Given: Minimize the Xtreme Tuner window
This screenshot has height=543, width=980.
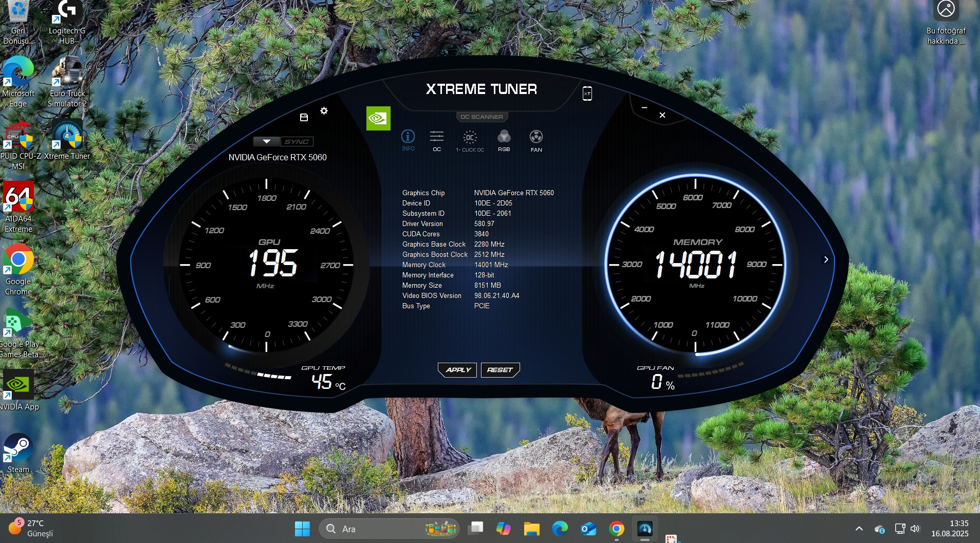Looking at the screenshot, I should tap(644, 108).
